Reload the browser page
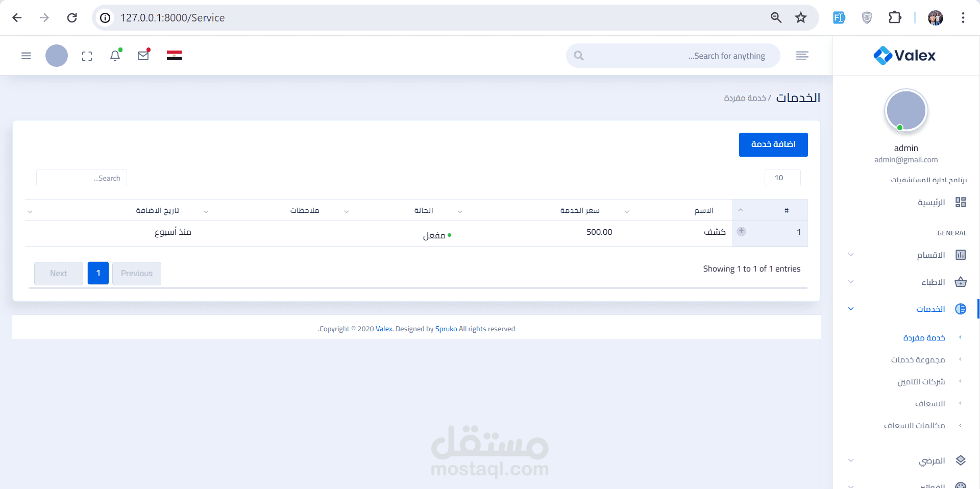The width and height of the screenshot is (980, 489). point(72,18)
